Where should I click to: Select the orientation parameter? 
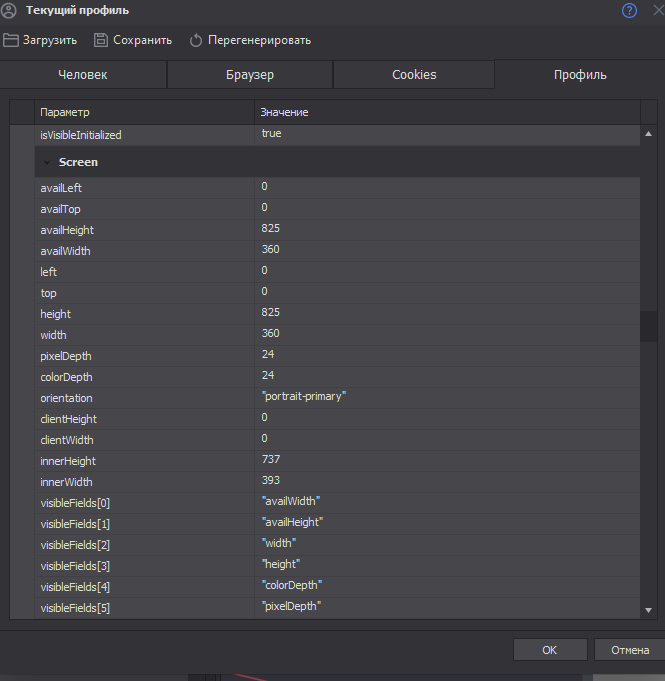(x=337, y=398)
